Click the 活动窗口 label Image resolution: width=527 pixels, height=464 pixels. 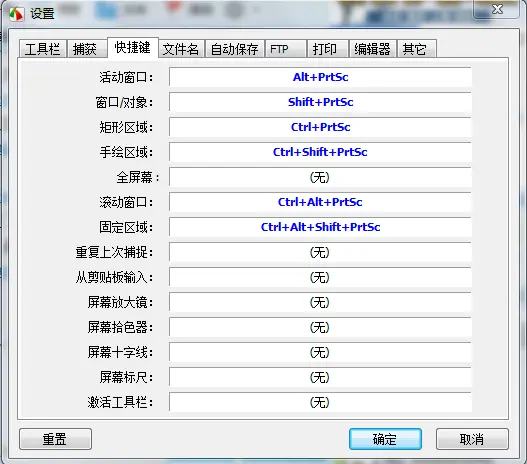click(x=126, y=78)
